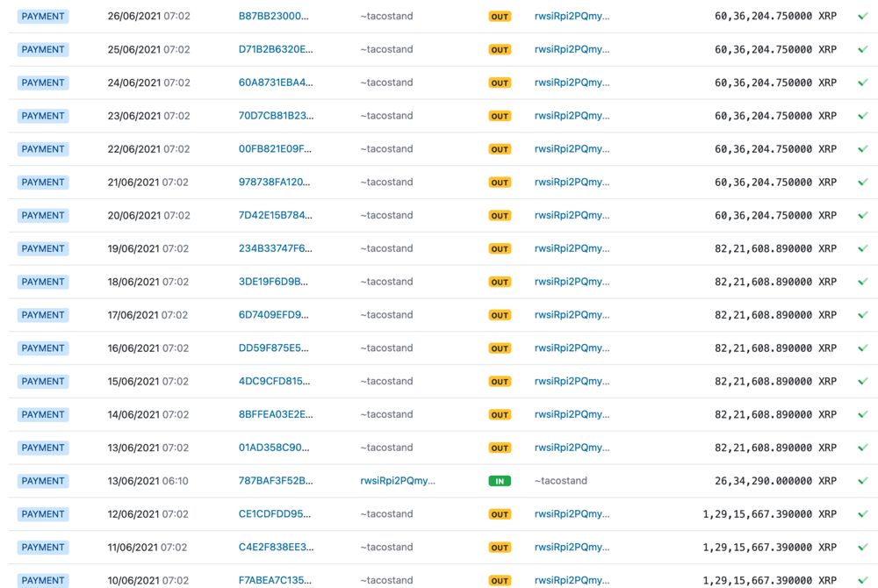Open transaction hash B87BB23000...
This screenshot has width=878, height=588.
[273, 16]
